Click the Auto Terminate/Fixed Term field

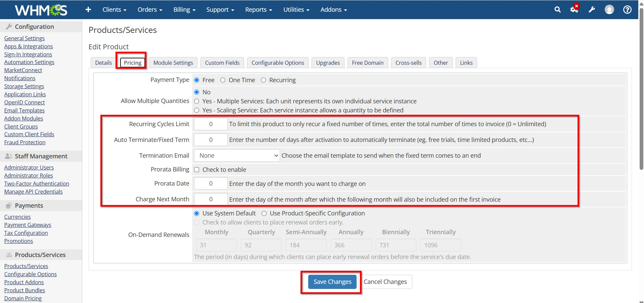(211, 140)
